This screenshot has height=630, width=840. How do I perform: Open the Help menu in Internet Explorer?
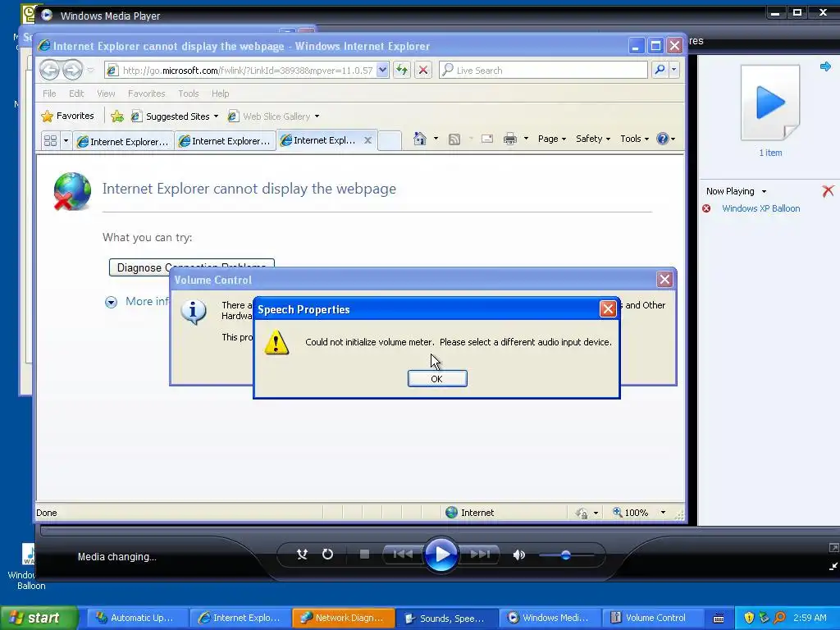pyautogui.click(x=220, y=94)
